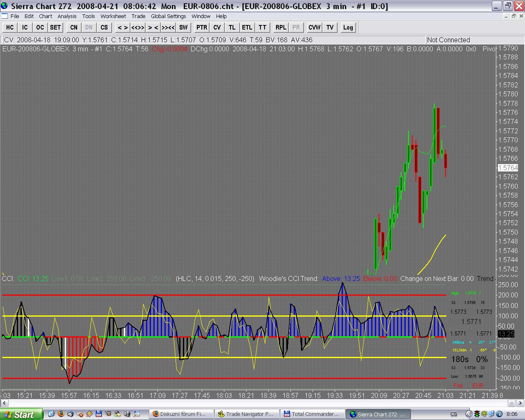Click the CVW toolbar button
The image size is (525, 420).
click(315, 27)
